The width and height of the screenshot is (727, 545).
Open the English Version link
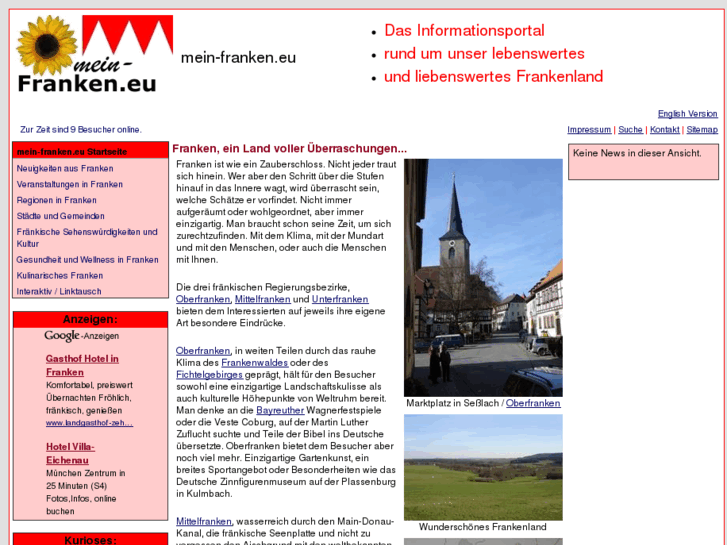(x=687, y=114)
